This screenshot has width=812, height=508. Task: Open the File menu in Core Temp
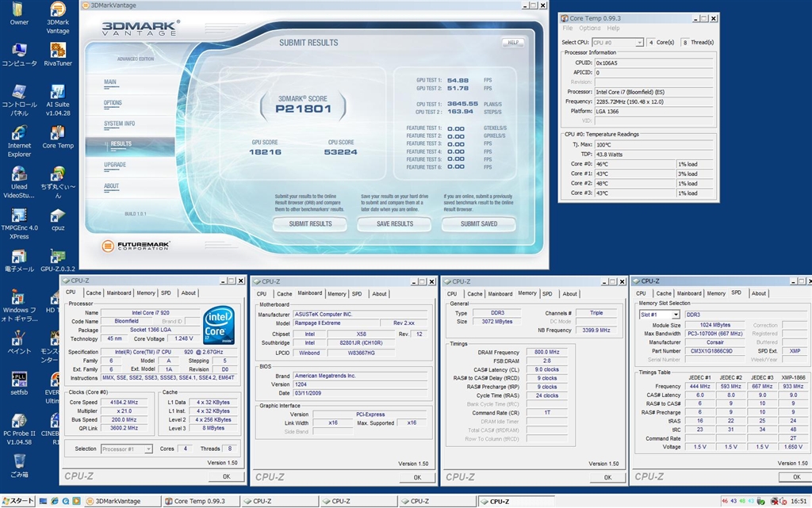tap(568, 28)
